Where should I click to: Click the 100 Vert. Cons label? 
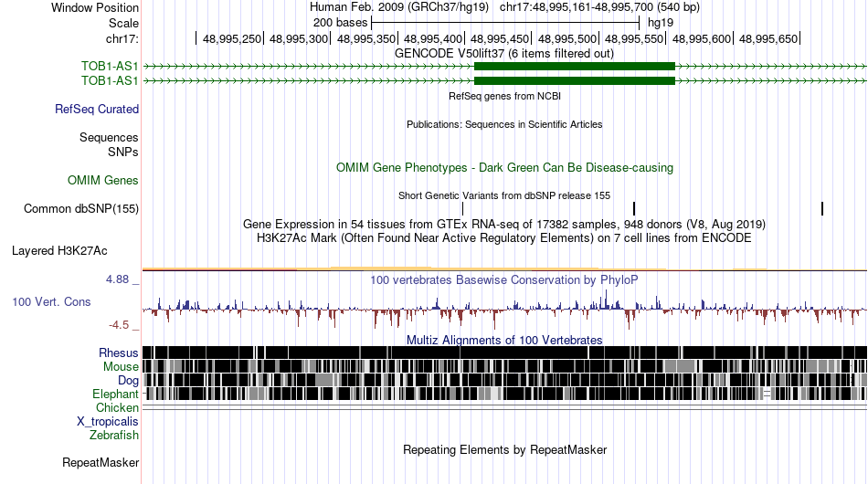tap(51, 302)
